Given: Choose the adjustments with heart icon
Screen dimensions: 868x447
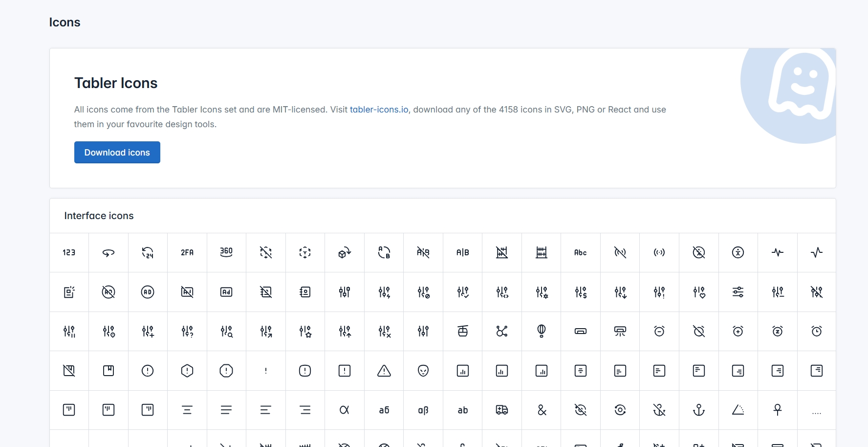Looking at the screenshot, I should tap(699, 292).
